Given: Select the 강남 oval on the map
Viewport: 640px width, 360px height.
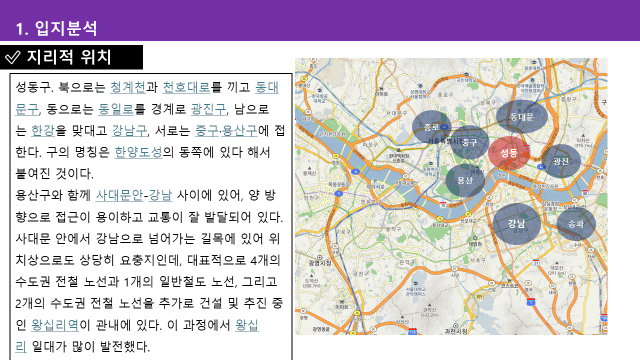Looking at the screenshot, I should coord(517,224).
